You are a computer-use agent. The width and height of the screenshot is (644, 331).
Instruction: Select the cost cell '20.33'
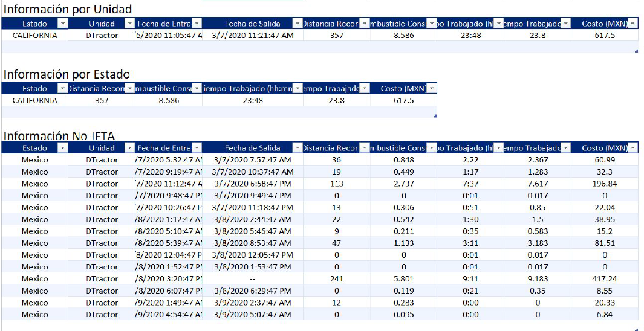tap(605, 302)
